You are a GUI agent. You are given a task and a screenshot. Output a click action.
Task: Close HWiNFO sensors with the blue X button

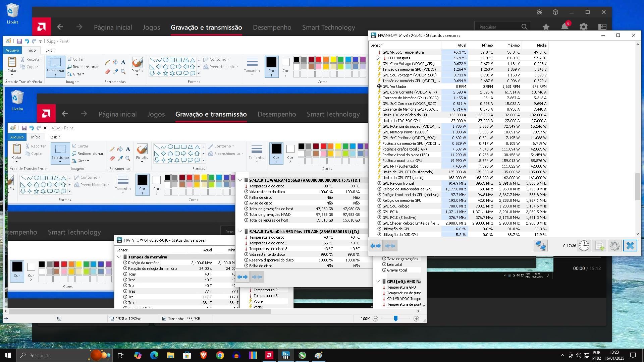[630, 246]
